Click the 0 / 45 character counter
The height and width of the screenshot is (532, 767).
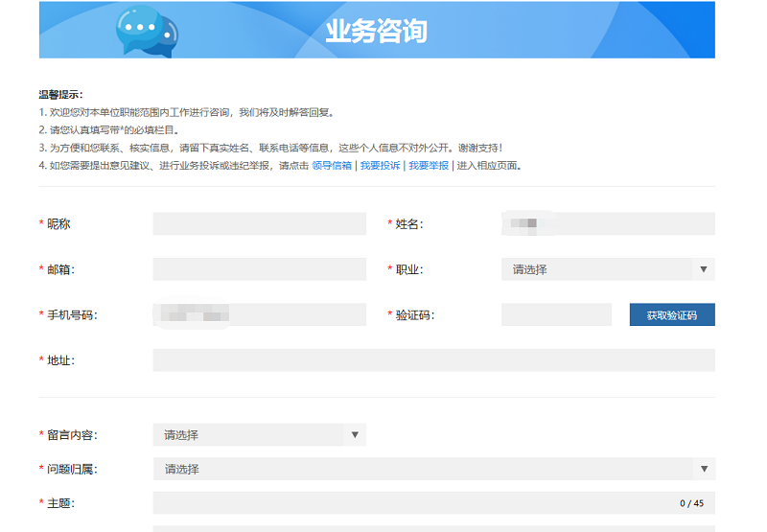pos(691,503)
